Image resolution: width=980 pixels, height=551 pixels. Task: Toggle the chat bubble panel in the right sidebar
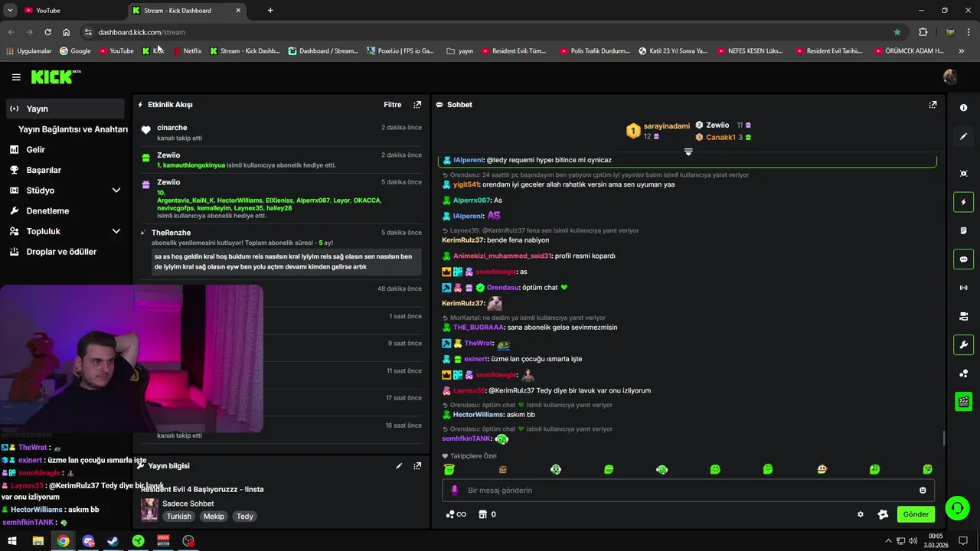point(963,259)
